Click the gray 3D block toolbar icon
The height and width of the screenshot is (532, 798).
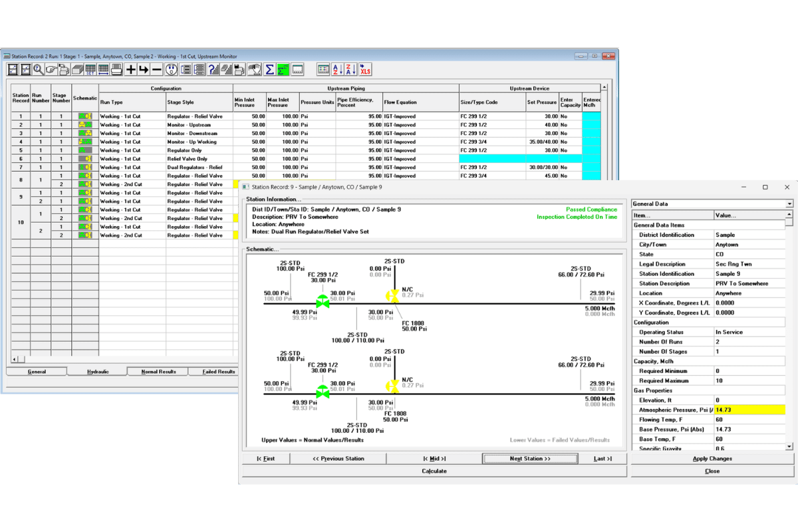click(x=77, y=69)
